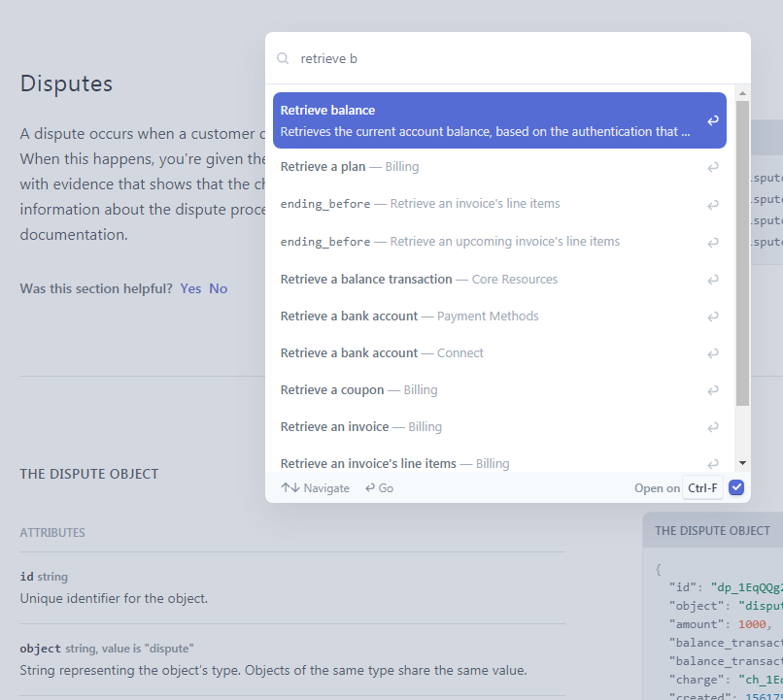The image size is (783, 700).
Task: Click "Yes" under was this section helpful
Action: pos(190,288)
